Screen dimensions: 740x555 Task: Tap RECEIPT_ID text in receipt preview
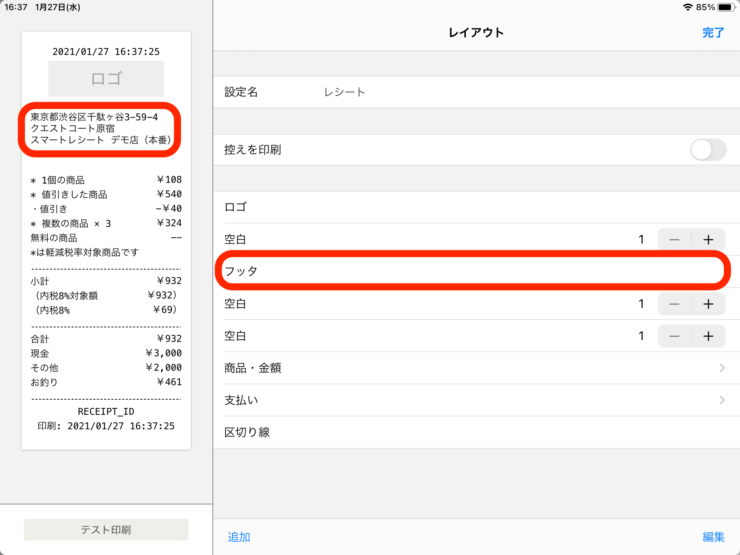(106, 412)
